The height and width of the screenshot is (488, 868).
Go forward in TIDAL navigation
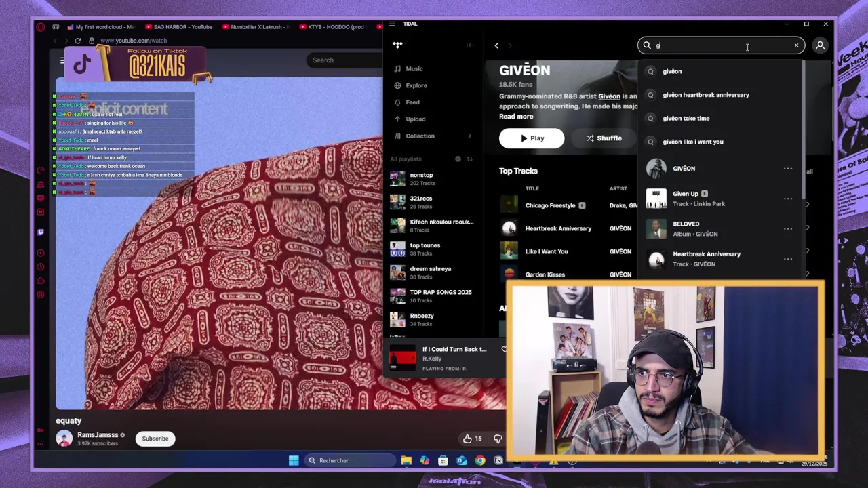510,45
